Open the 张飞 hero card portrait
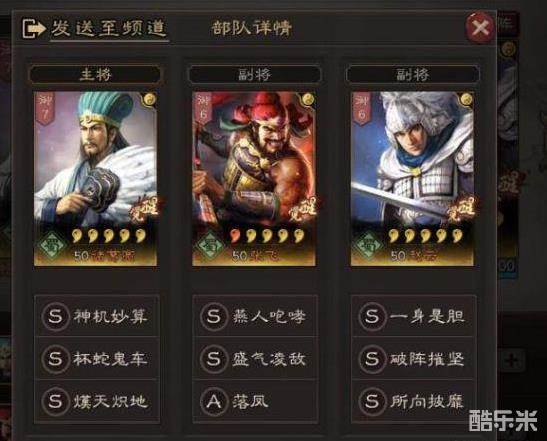547x441 pixels. click(254, 179)
